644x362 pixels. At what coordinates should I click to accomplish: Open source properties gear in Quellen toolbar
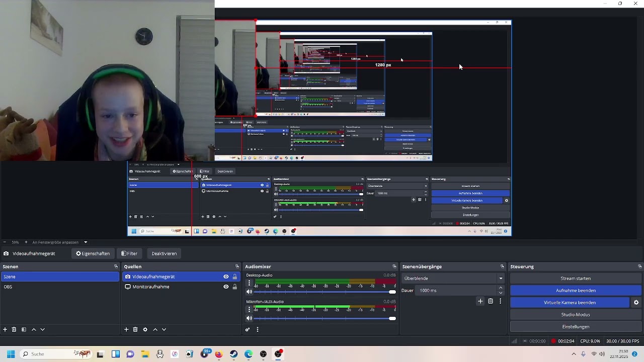point(145,329)
